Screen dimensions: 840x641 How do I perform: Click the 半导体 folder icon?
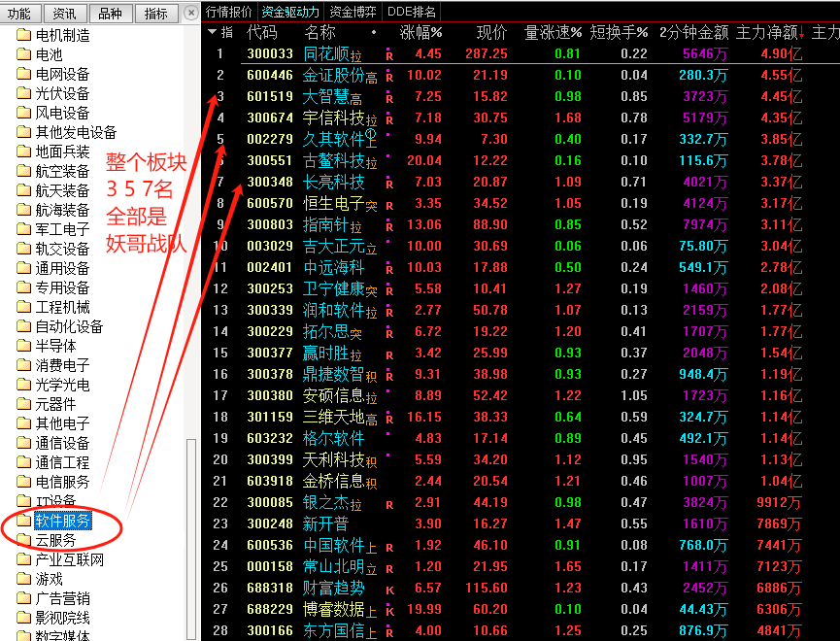pyautogui.click(x=23, y=346)
